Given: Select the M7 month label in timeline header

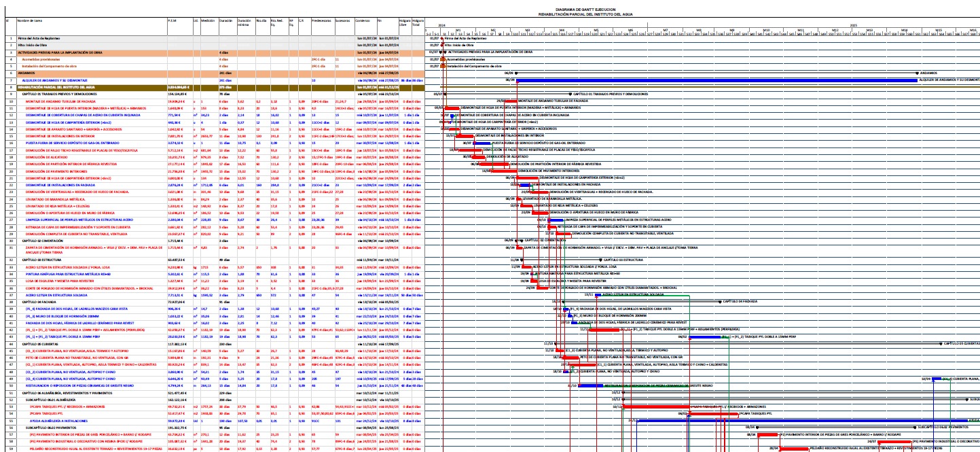Looking at the screenshot, I should [x=665, y=30].
